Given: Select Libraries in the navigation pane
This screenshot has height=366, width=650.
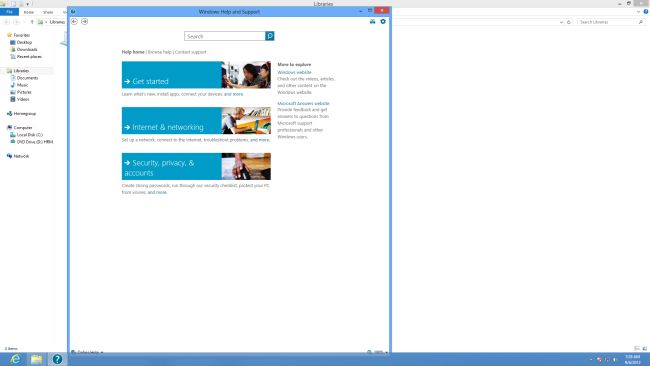Looking at the screenshot, I should 18,71.
